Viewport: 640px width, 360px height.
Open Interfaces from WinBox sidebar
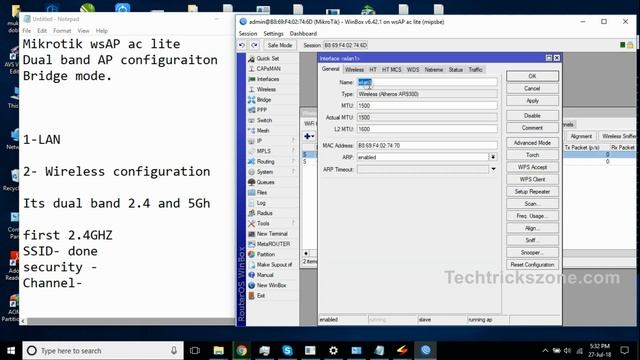point(267,79)
